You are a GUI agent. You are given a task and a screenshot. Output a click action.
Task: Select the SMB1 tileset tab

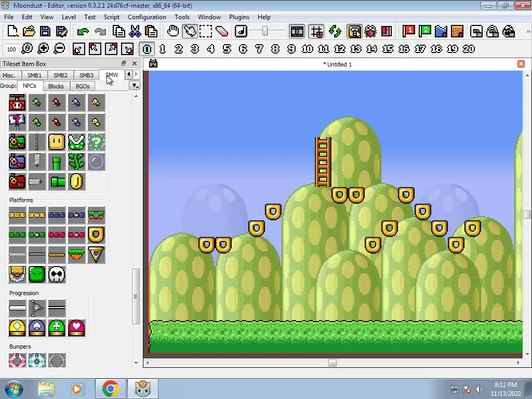(x=35, y=75)
